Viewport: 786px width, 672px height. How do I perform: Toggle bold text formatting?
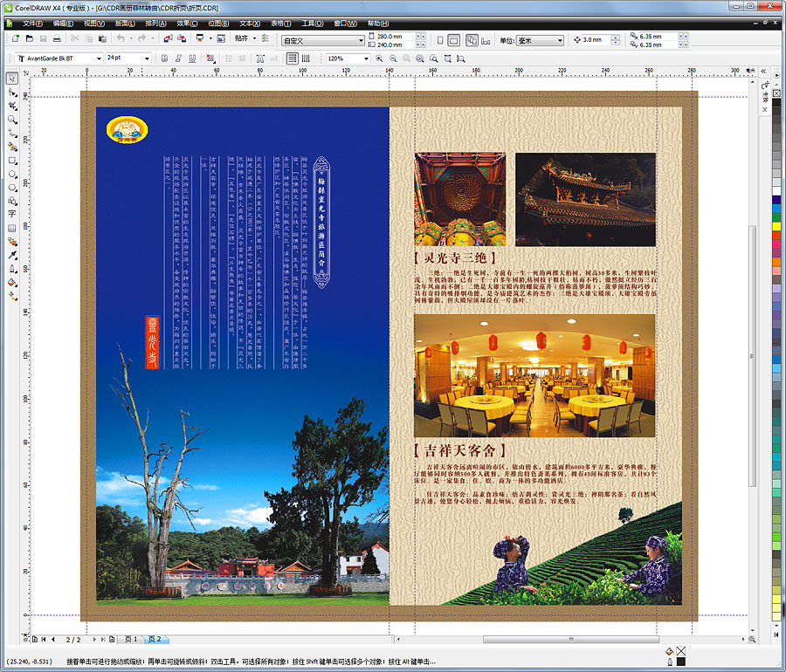coord(165,57)
